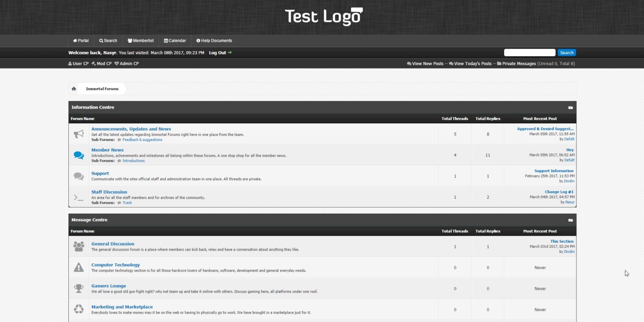
Task: Click the Member News speech bubble icon
Action: click(x=79, y=155)
